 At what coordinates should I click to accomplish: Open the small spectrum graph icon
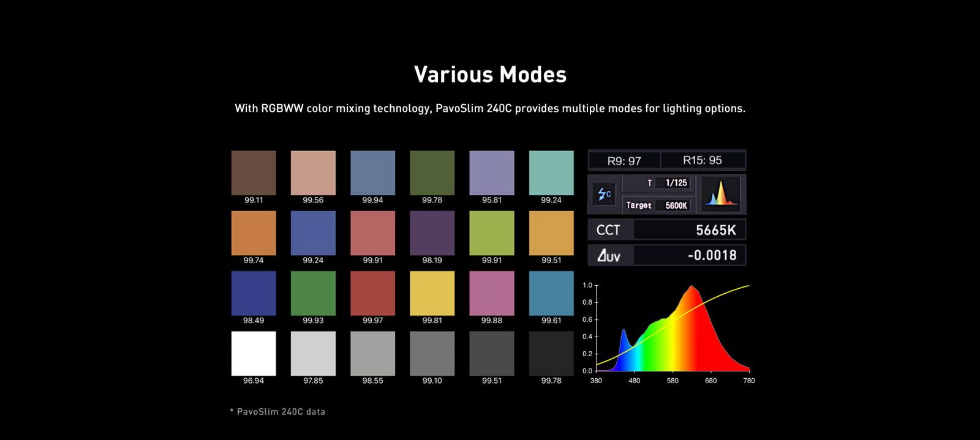(721, 194)
